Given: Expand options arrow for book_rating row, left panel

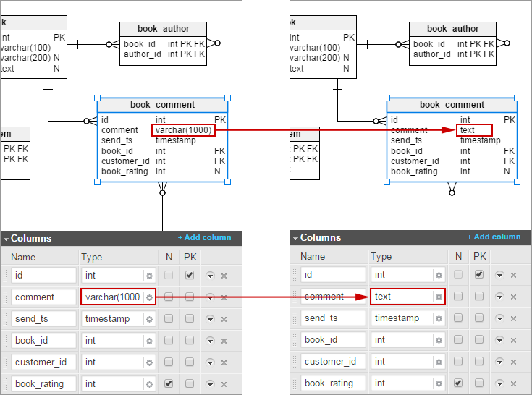Looking at the screenshot, I should pyautogui.click(x=210, y=384).
